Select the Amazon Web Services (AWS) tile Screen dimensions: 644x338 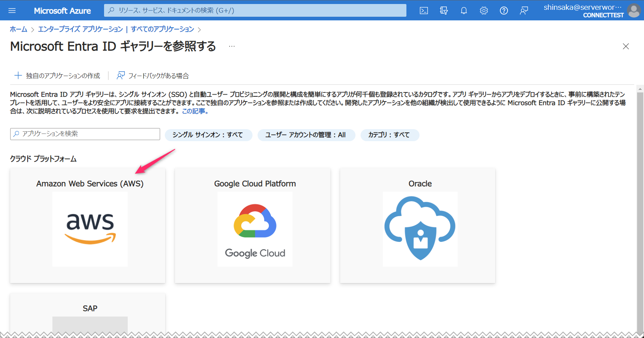pyautogui.click(x=88, y=226)
